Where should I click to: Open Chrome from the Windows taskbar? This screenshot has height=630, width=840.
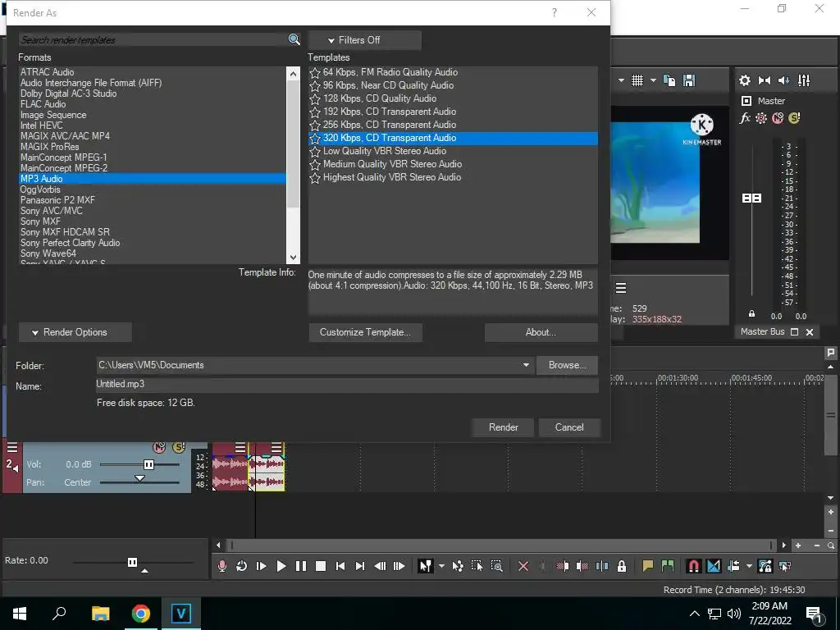click(x=140, y=613)
